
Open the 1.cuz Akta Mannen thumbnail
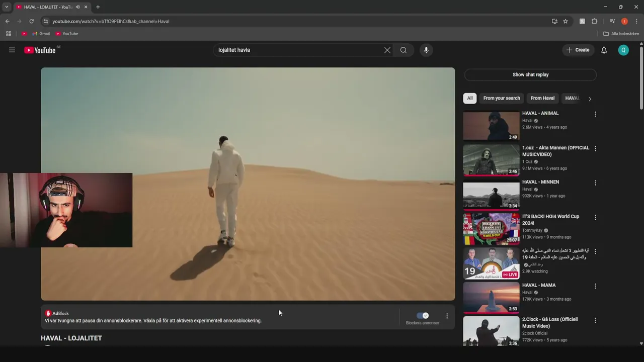pos(491,160)
